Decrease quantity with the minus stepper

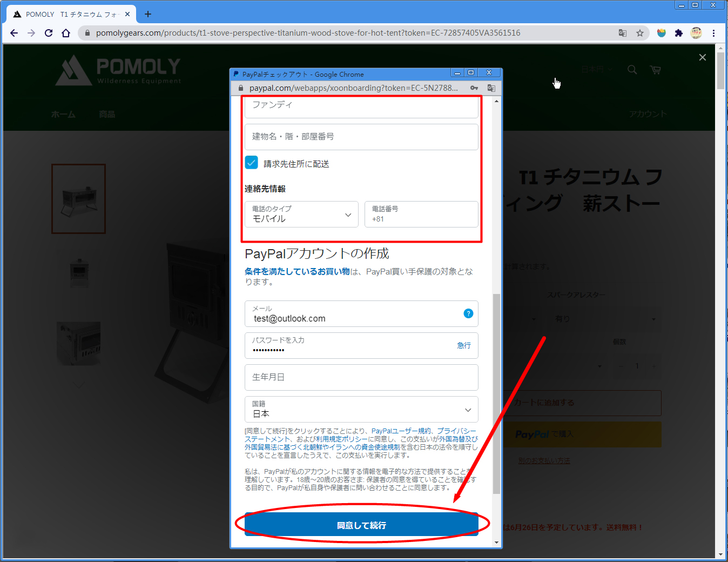coord(621,366)
